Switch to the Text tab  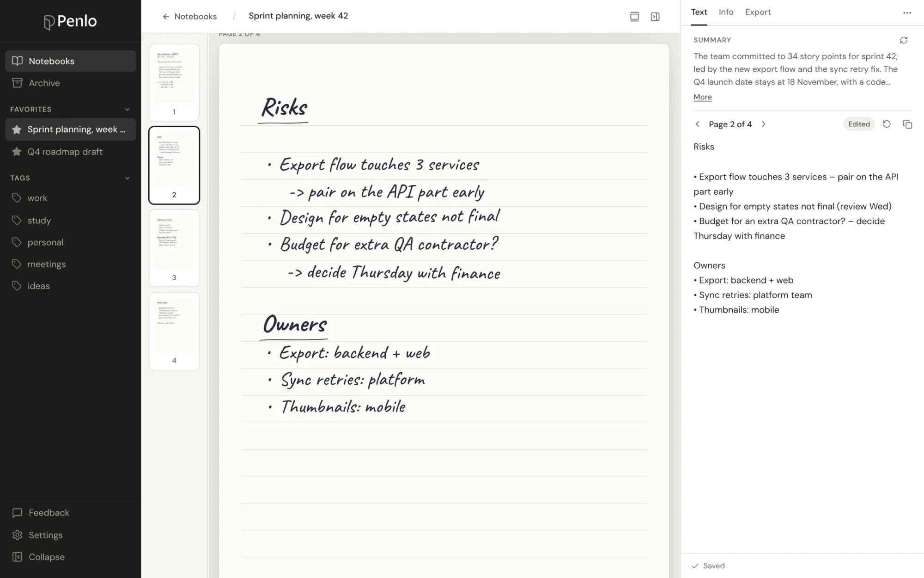tap(699, 12)
